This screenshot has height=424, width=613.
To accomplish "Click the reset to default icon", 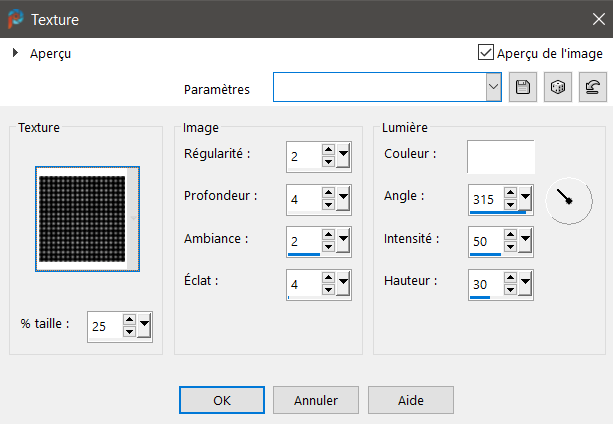I will coord(593,88).
